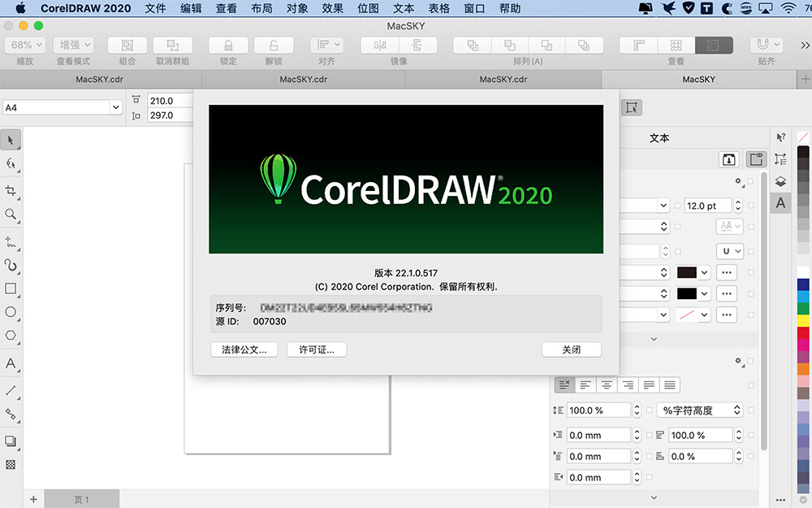Select the Text tool in toolbox
812x508 pixels.
click(11, 363)
